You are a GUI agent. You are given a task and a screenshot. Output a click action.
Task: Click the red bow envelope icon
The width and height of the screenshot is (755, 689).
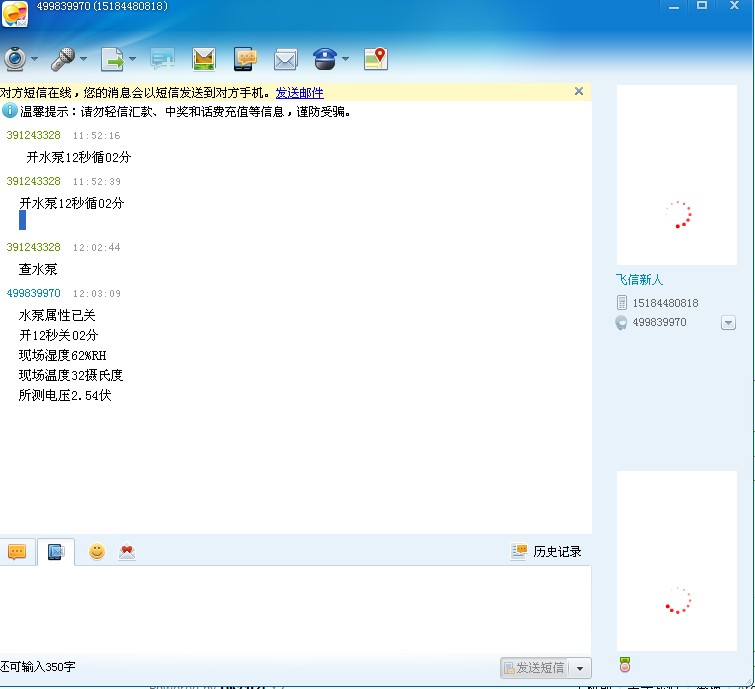pyautogui.click(x=127, y=551)
